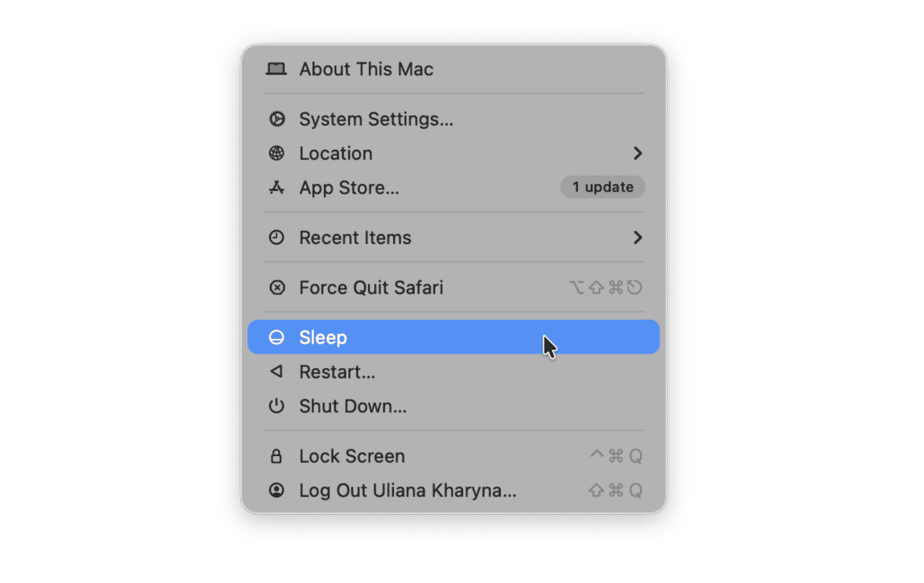924x583 pixels.
Task: Click the gear icon next to System Settings
Action: pyautogui.click(x=277, y=119)
